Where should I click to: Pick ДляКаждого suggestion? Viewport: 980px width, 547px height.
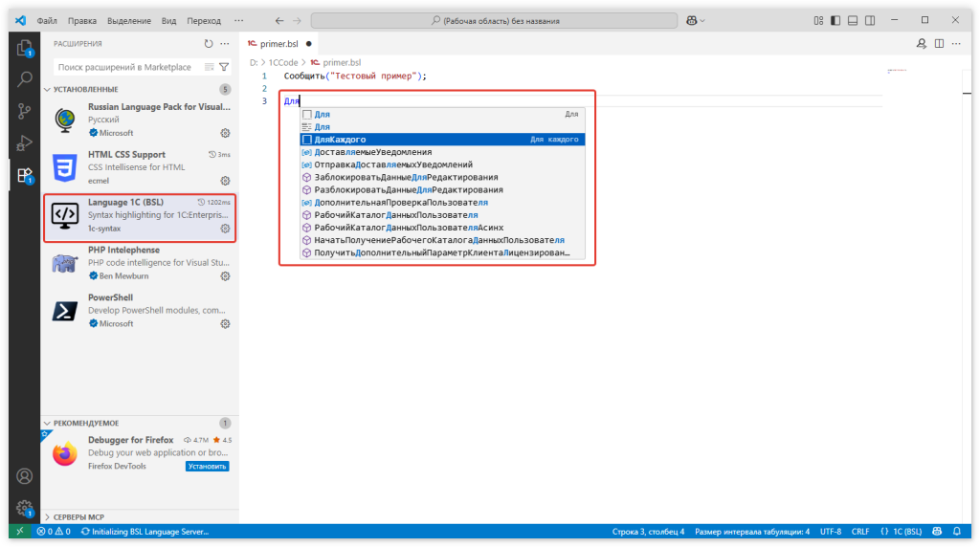click(442, 140)
